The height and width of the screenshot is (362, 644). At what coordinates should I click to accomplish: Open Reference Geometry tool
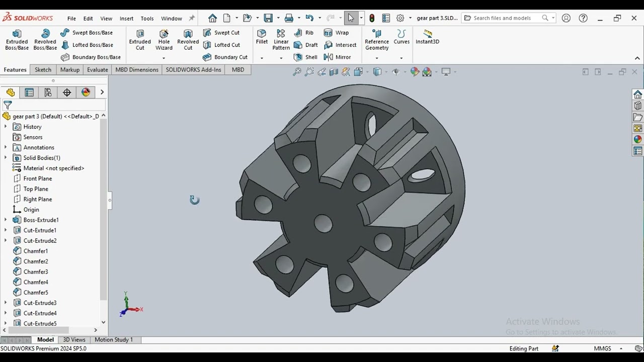click(377, 40)
